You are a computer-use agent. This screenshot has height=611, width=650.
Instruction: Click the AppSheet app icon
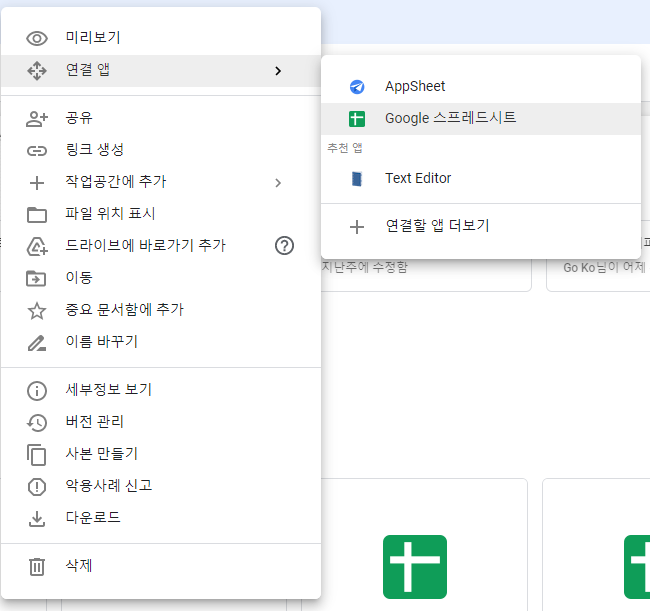[x=357, y=87]
